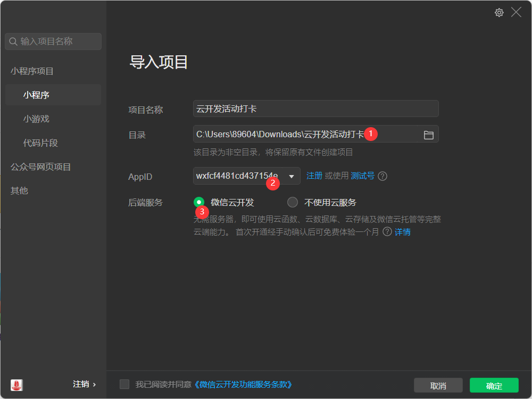Click the help icon next to 详情
532x399 pixels.
pyautogui.click(x=387, y=232)
